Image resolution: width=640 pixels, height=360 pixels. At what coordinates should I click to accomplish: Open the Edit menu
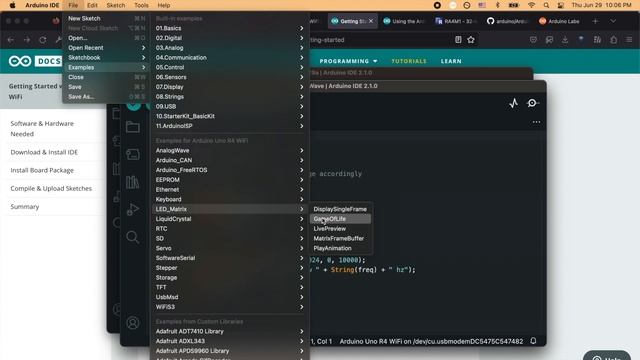pyautogui.click(x=92, y=5)
